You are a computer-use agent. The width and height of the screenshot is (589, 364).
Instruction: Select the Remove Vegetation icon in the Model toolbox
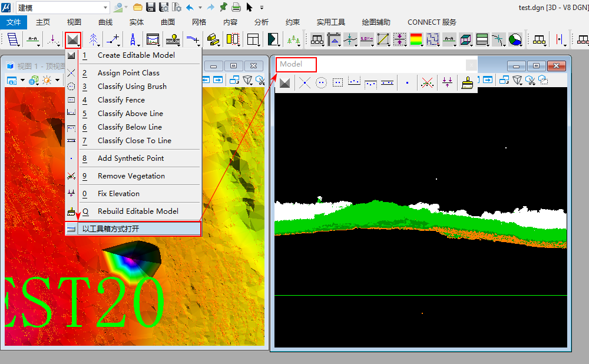pos(428,83)
